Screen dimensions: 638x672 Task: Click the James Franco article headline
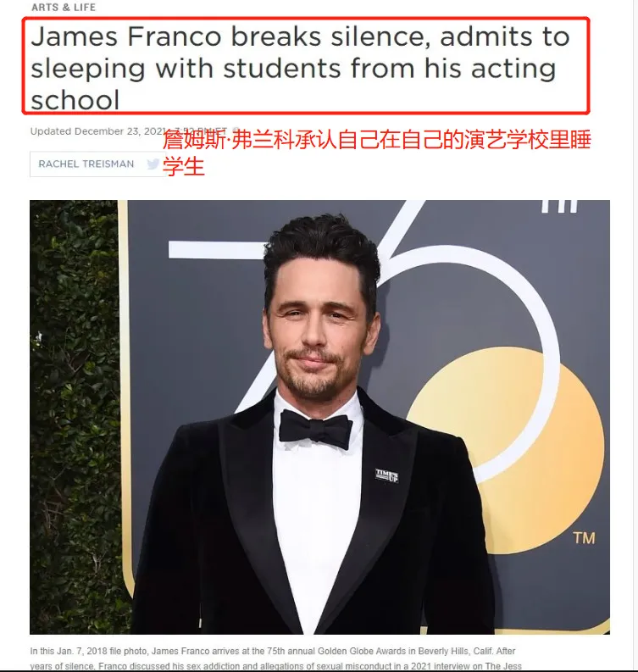pos(300,68)
